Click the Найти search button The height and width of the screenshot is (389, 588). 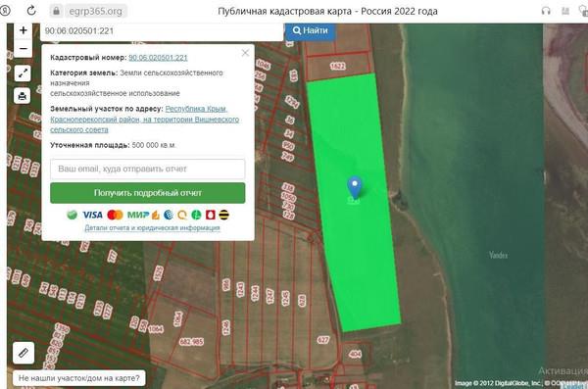310,30
